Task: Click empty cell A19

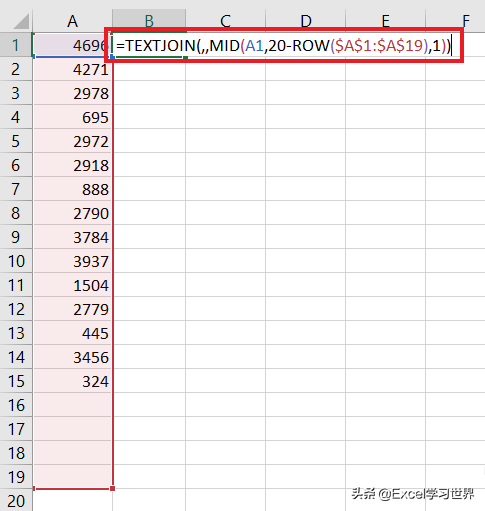Action: point(72,477)
